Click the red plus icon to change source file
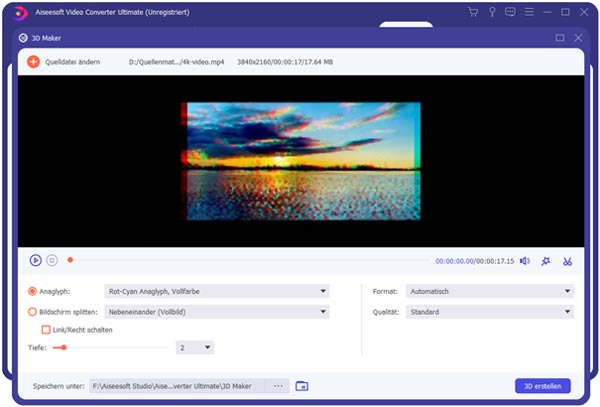 click(33, 62)
